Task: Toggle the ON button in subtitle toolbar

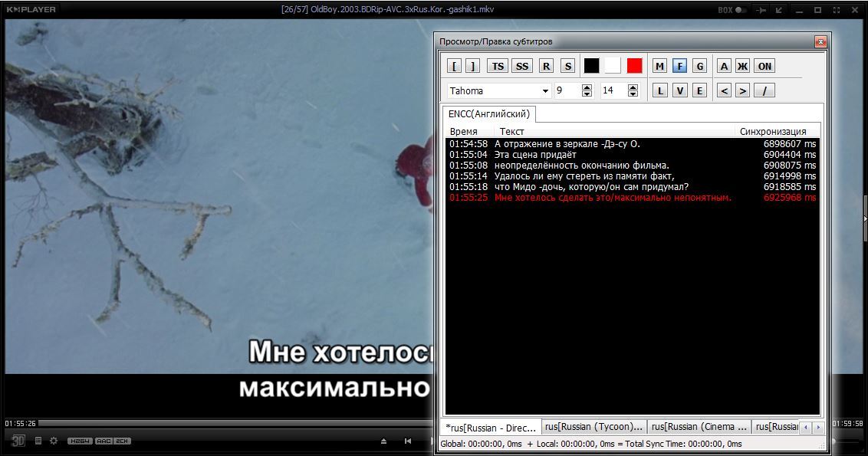Action: [x=764, y=67]
